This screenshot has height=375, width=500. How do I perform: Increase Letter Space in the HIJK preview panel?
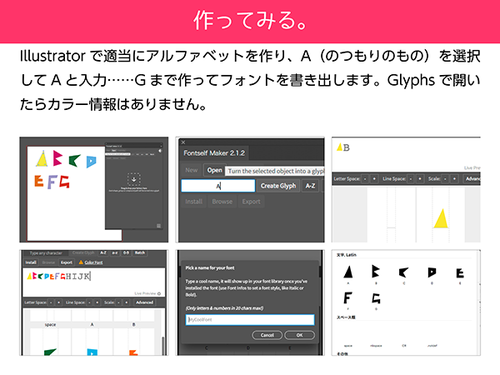[x=59, y=302]
